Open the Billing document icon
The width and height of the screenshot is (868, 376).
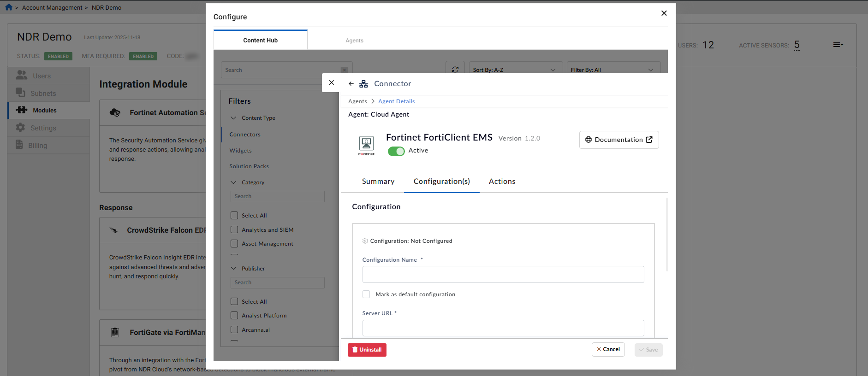[19, 145]
